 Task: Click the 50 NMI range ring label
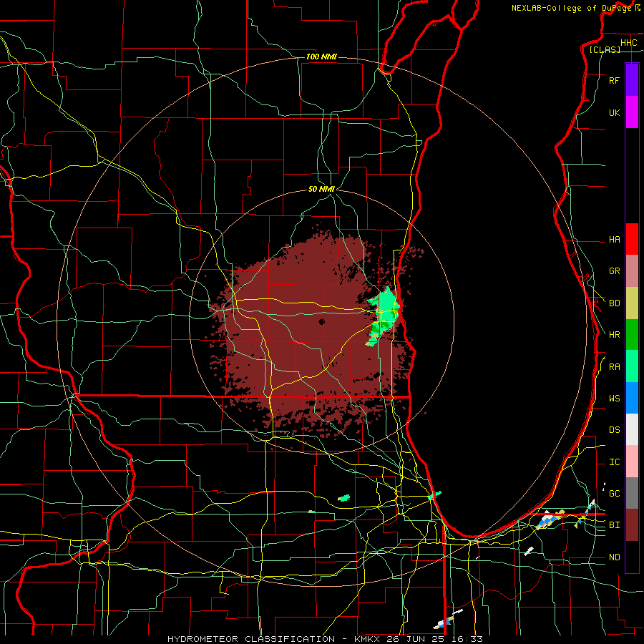[321, 190]
